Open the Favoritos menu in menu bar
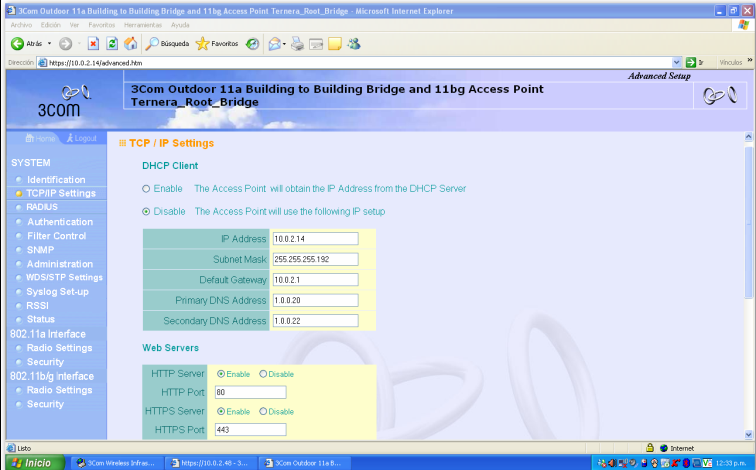This screenshot has width=756, height=470. pos(101,24)
